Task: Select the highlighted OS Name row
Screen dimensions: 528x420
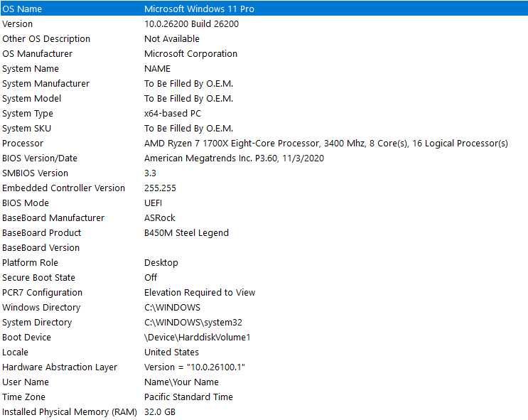Action: pos(264,9)
